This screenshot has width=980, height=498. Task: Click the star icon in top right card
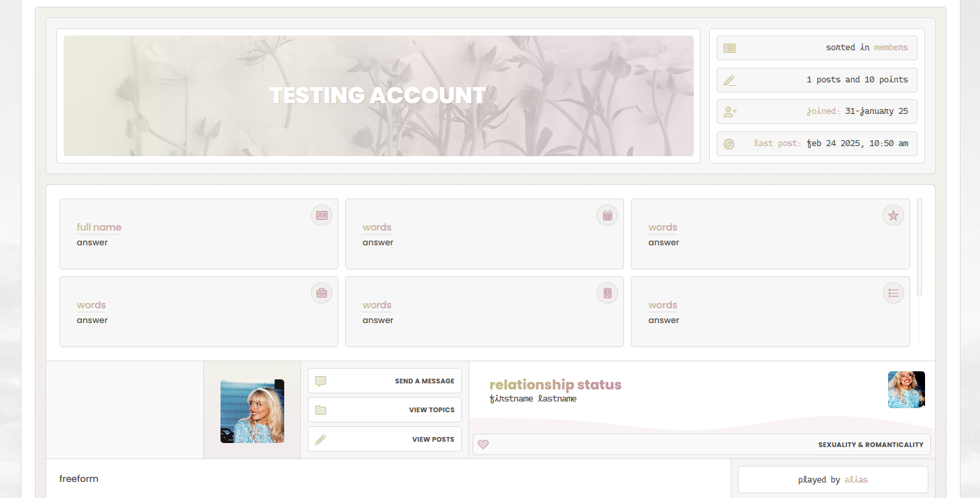pyautogui.click(x=893, y=215)
